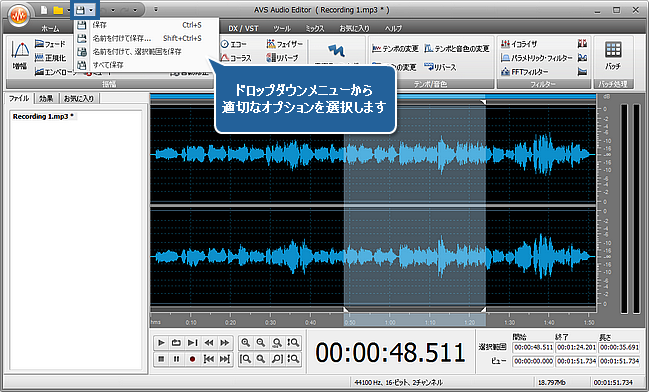The width and height of the screenshot is (649, 392).
Task: Open the ヘルプ ribbon tab
Action: (393, 28)
